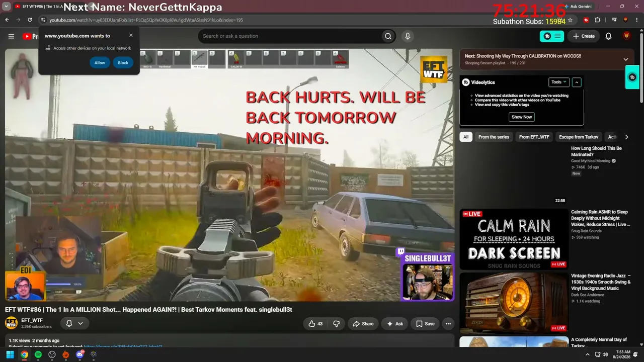This screenshot has height=362, width=644.
Task: Open the How Long Should This Be Marinated video
Action: point(596,151)
